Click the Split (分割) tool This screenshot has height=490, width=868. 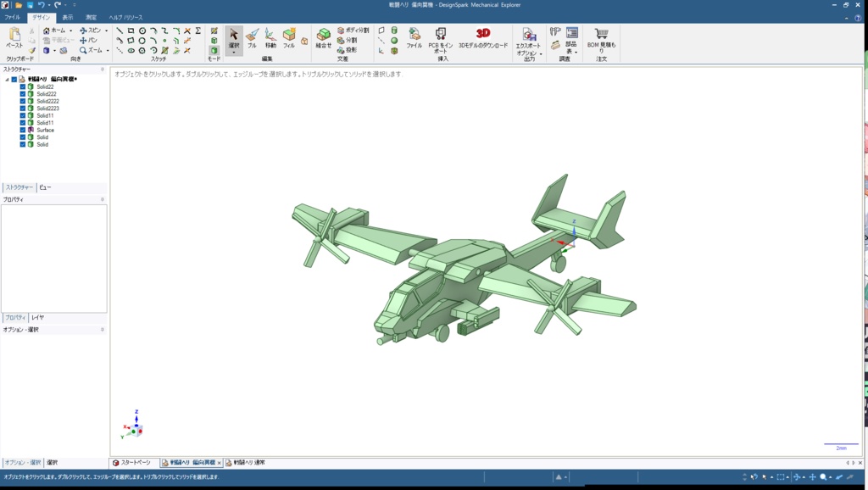(x=347, y=41)
